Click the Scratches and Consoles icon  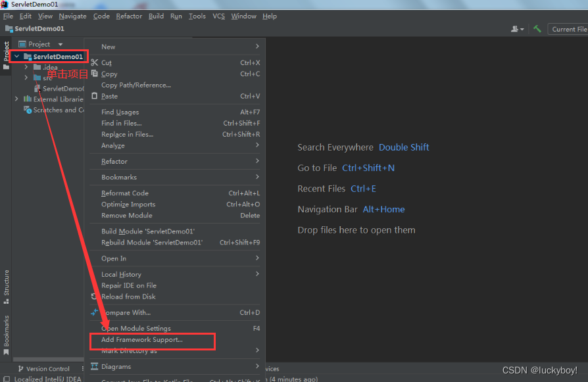(28, 110)
